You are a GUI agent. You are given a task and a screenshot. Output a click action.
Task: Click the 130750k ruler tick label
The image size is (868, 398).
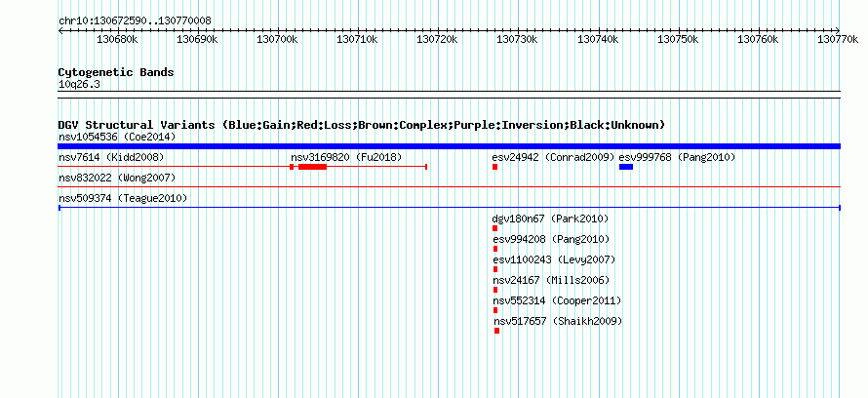pyautogui.click(x=678, y=39)
